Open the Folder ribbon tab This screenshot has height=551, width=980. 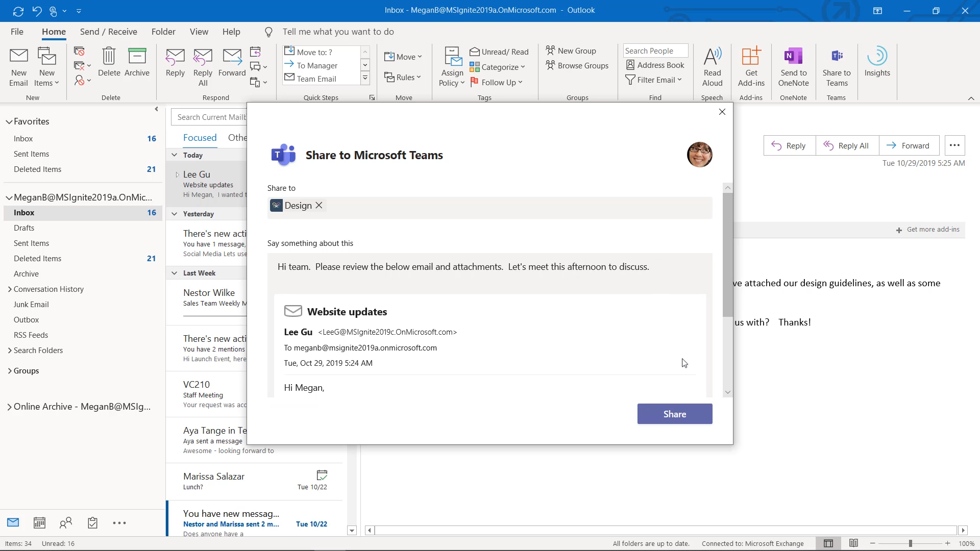tap(163, 32)
